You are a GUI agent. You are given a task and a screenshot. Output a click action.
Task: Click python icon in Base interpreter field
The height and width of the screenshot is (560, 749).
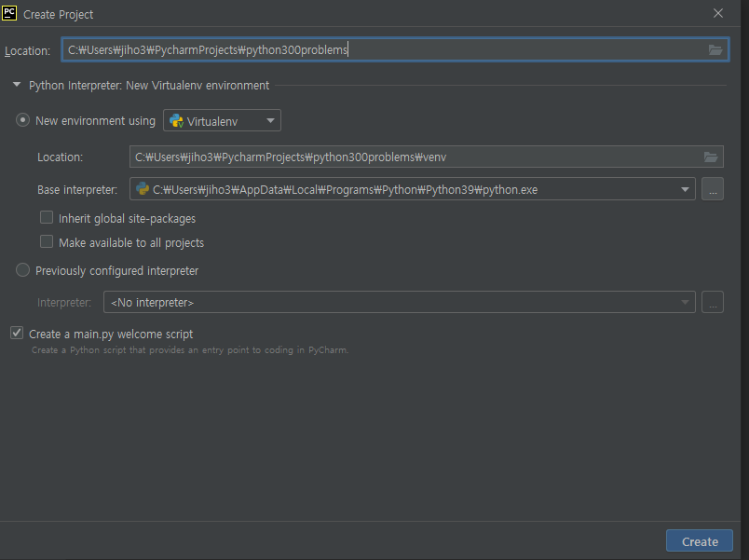[x=143, y=189]
